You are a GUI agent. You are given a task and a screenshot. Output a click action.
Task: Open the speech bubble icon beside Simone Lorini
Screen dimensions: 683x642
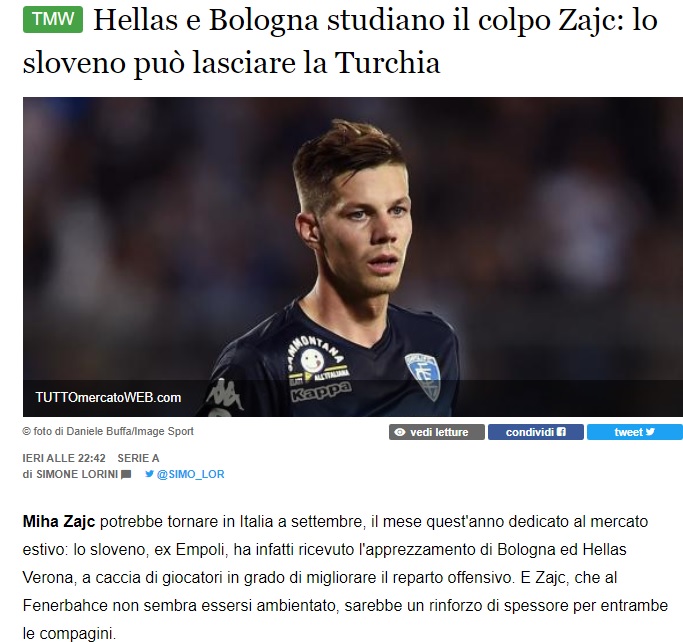click(126, 474)
